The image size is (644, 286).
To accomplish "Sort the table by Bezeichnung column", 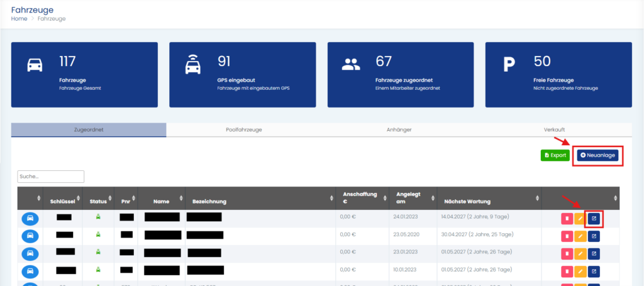I will [210, 201].
